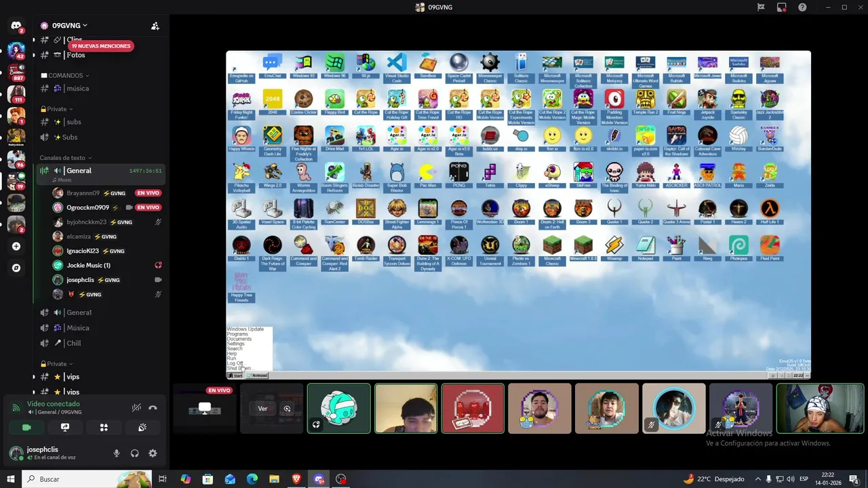Click the Ver button on stream tile

(x=262, y=409)
